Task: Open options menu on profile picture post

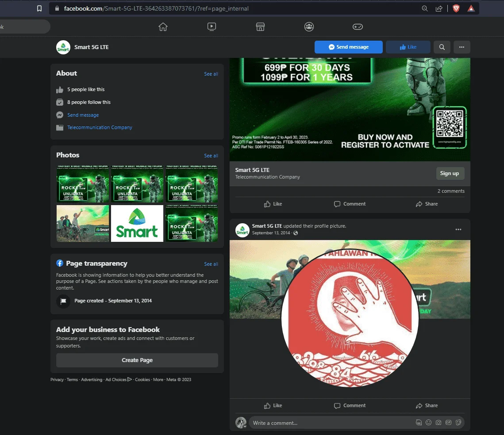Action: pyautogui.click(x=458, y=229)
